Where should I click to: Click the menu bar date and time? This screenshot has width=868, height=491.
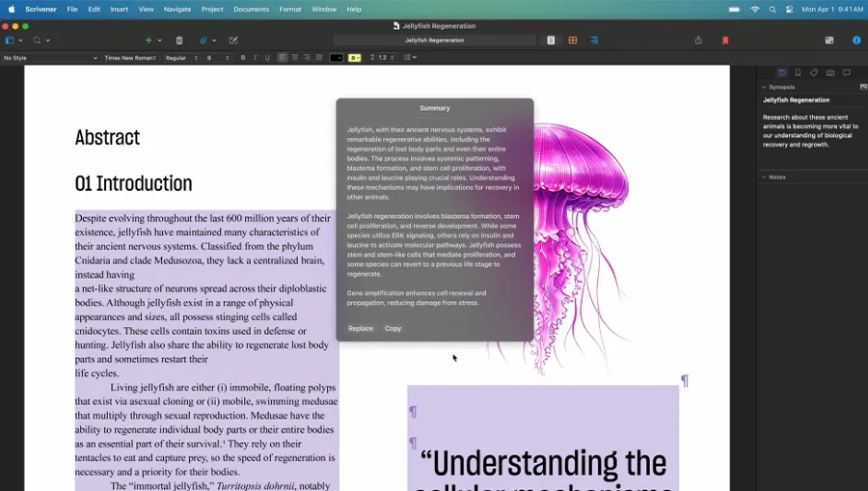(x=832, y=10)
